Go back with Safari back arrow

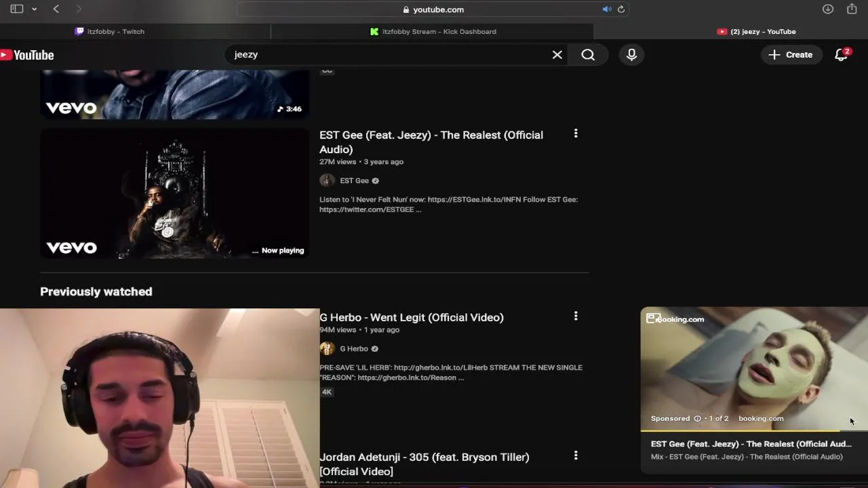[x=56, y=9]
